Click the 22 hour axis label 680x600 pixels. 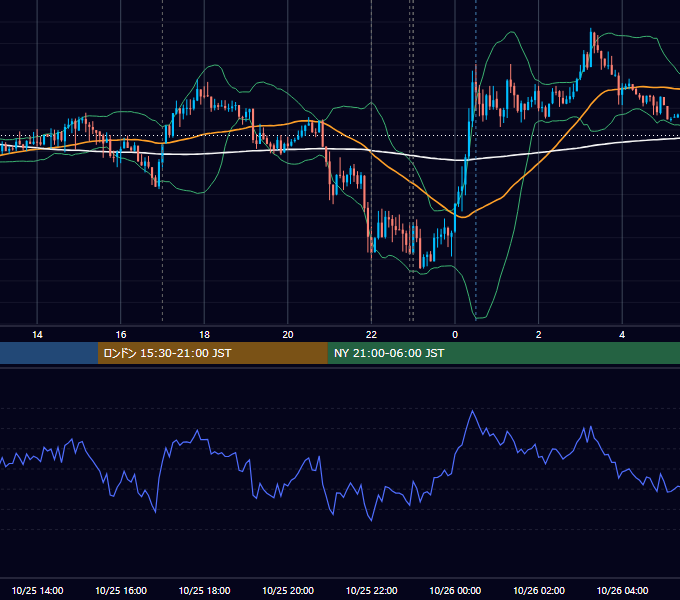point(371,335)
